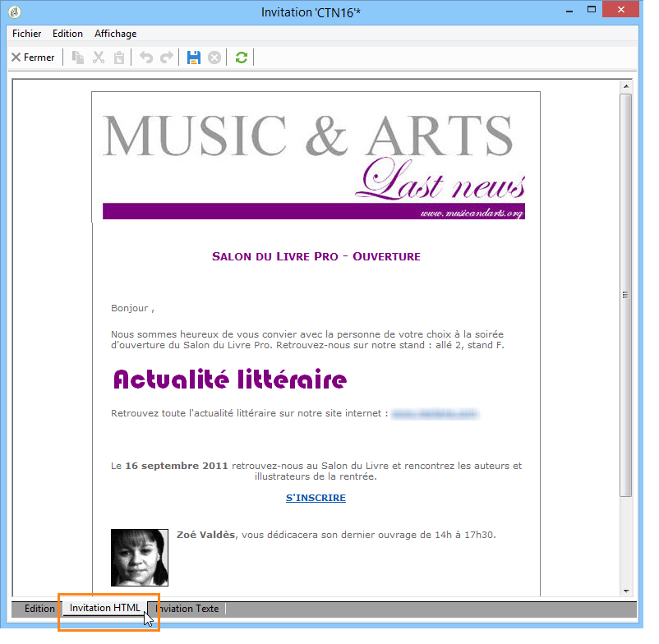Click the scrollbar down arrow

click(626, 591)
